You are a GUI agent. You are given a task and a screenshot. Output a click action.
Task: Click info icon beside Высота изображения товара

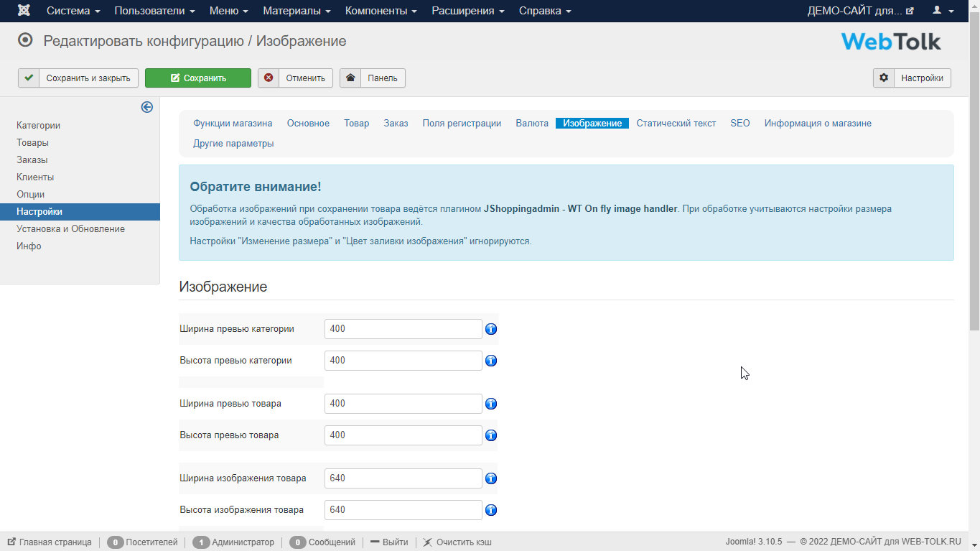pos(491,510)
